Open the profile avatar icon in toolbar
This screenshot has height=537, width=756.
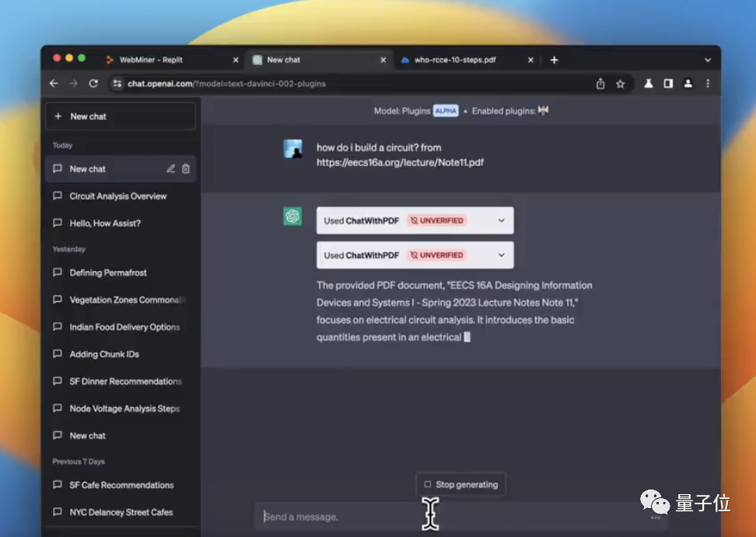tap(688, 83)
